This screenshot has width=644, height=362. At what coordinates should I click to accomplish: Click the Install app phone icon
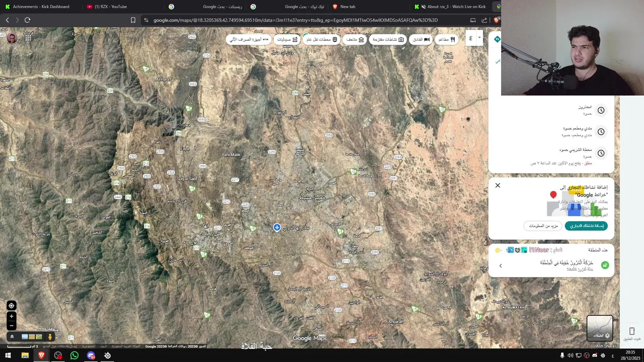click(632, 331)
